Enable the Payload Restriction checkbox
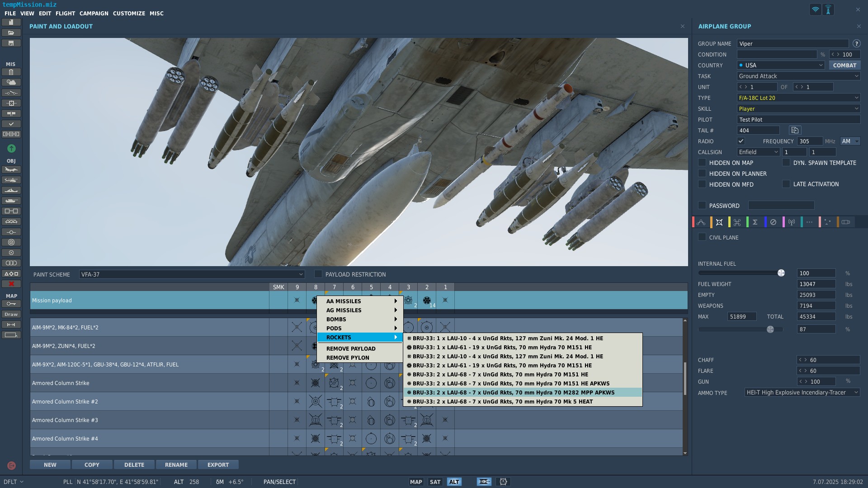Viewport: 868px width, 488px height. (318, 274)
